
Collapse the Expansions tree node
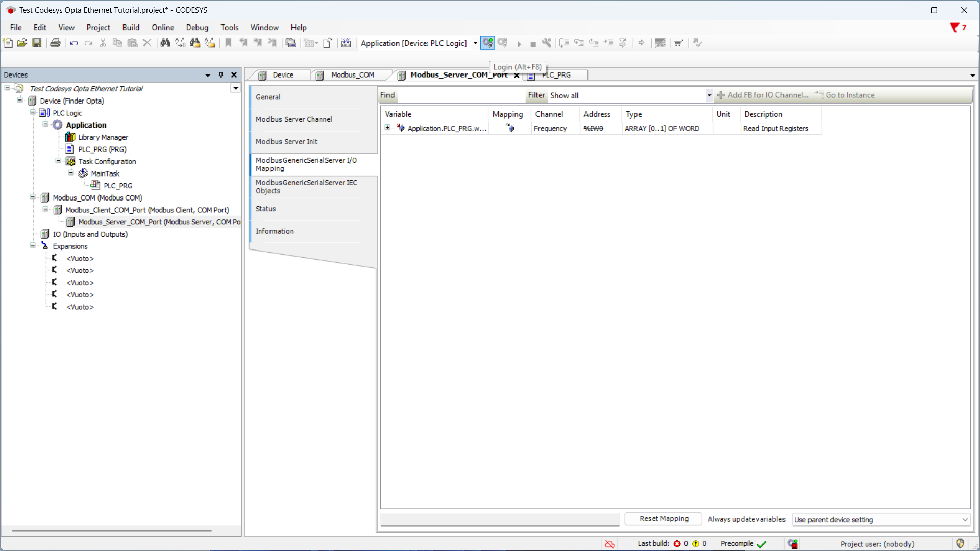[33, 246]
